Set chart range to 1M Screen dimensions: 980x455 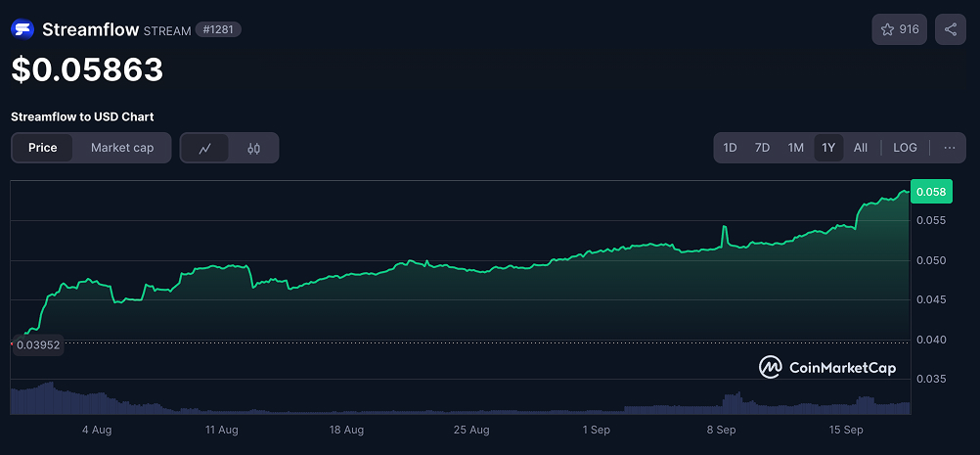(795, 148)
